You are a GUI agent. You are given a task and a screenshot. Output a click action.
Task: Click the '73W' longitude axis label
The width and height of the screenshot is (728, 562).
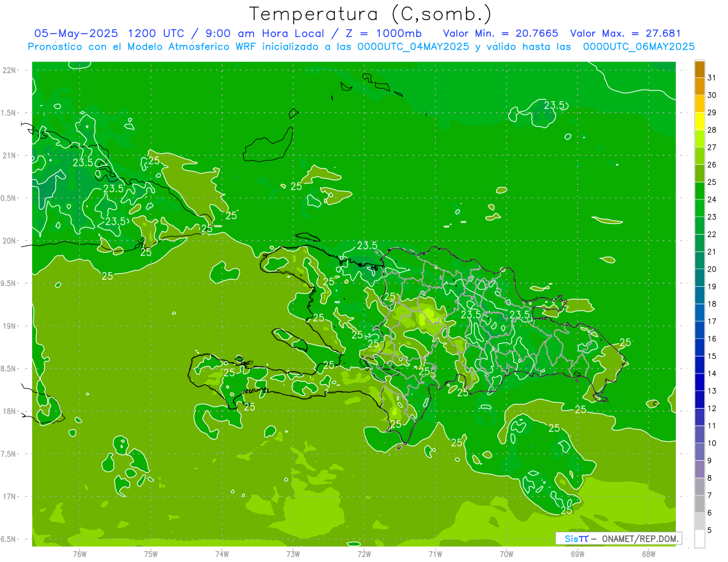[293, 554]
